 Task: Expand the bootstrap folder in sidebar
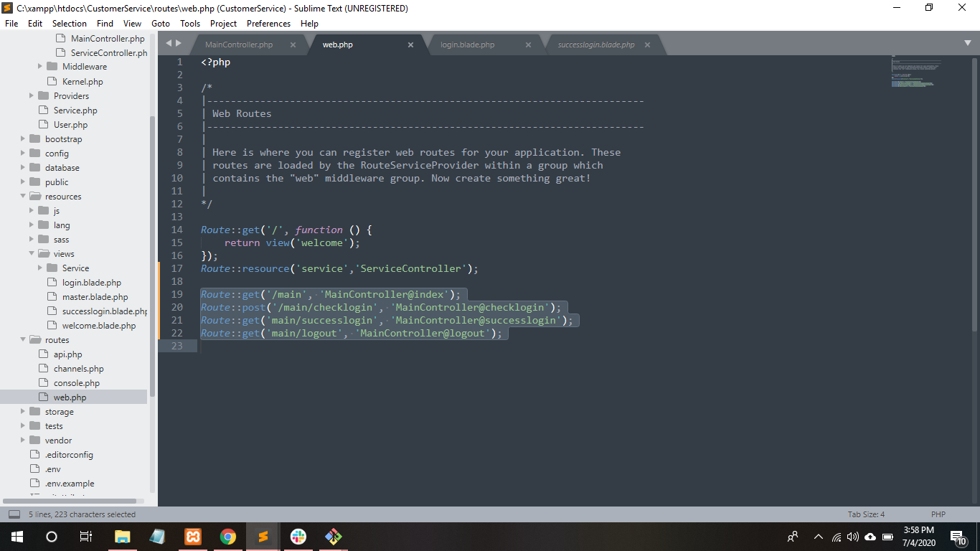click(x=24, y=139)
